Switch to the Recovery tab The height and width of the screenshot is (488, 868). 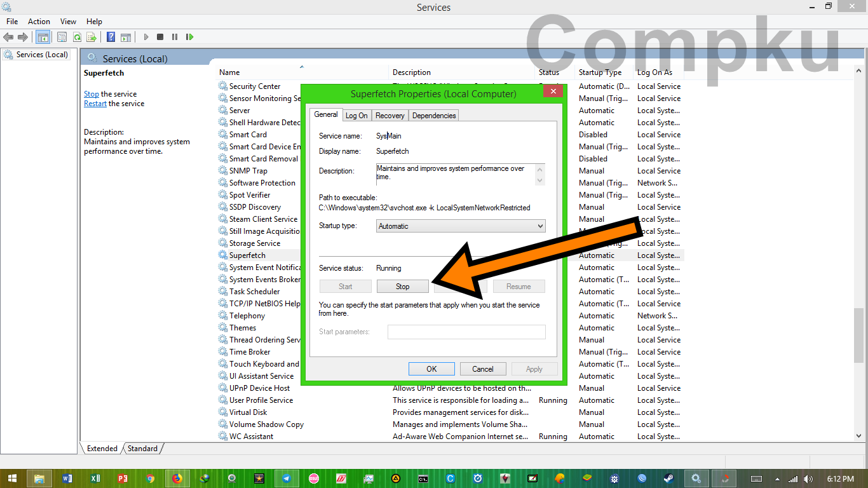[390, 116]
